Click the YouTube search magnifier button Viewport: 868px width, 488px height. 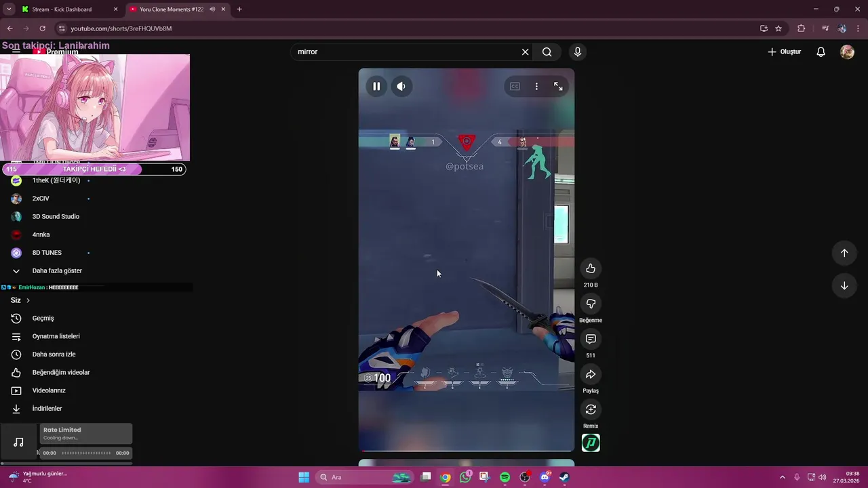click(547, 52)
